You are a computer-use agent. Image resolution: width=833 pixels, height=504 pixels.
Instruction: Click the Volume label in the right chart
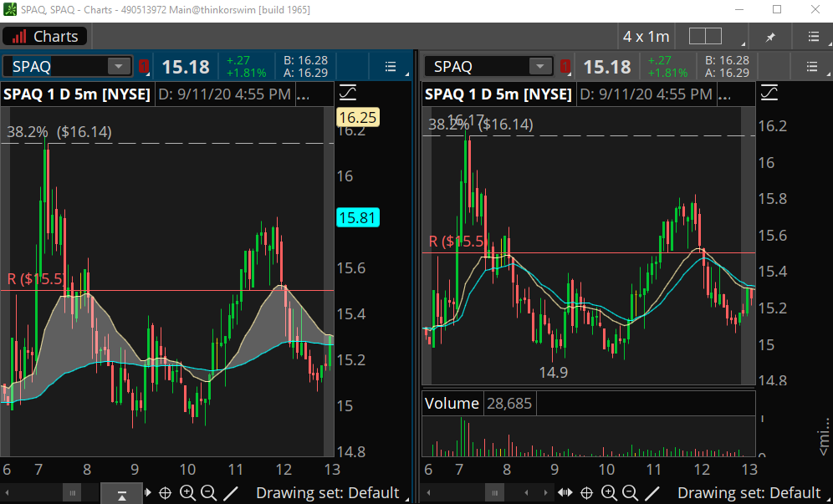tap(452, 404)
